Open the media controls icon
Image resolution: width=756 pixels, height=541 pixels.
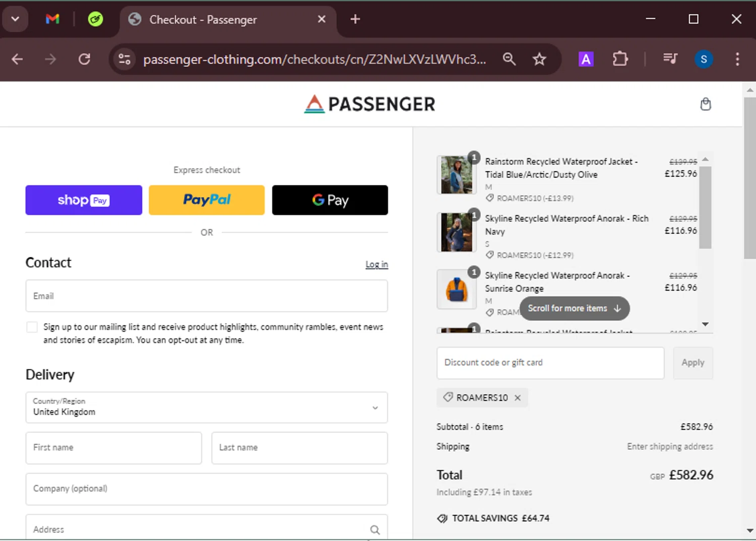670,59
